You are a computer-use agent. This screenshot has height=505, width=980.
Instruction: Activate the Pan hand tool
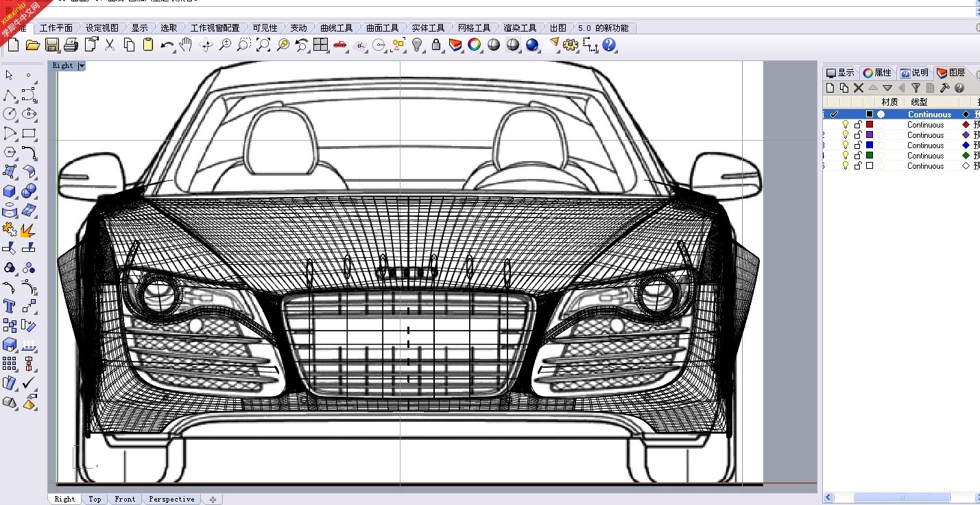pos(186,45)
